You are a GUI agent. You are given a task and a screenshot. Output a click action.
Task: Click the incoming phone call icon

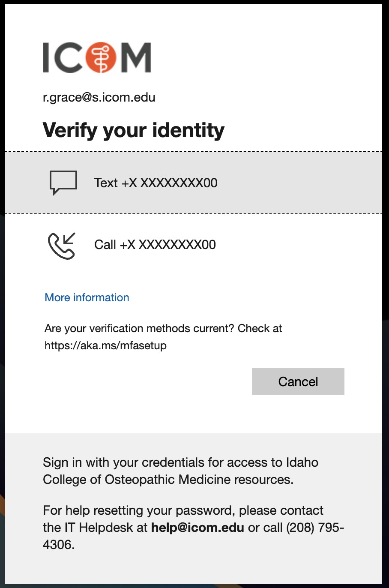[62, 246]
